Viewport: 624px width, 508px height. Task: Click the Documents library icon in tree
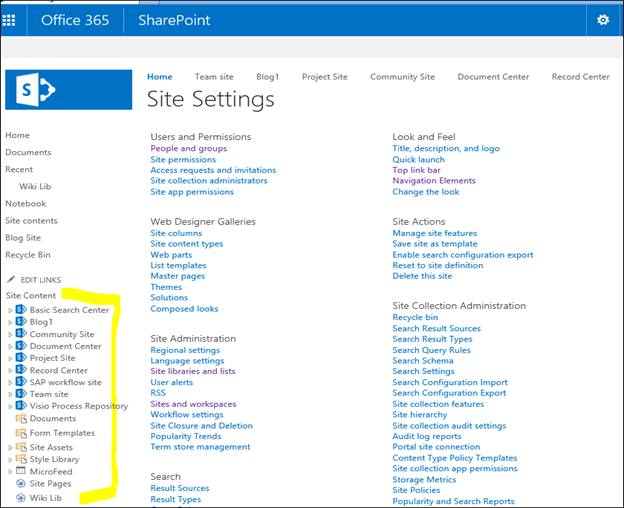21,419
